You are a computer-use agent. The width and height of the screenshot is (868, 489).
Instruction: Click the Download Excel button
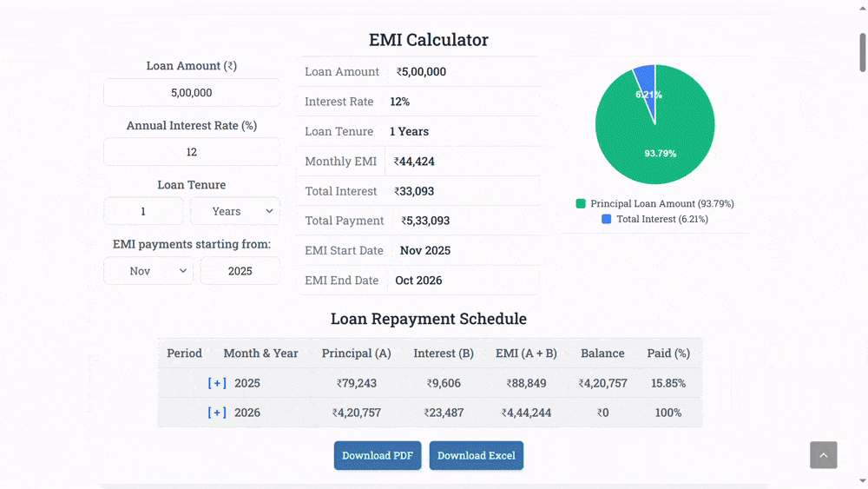pyautogui.click(x=476, y=455)
